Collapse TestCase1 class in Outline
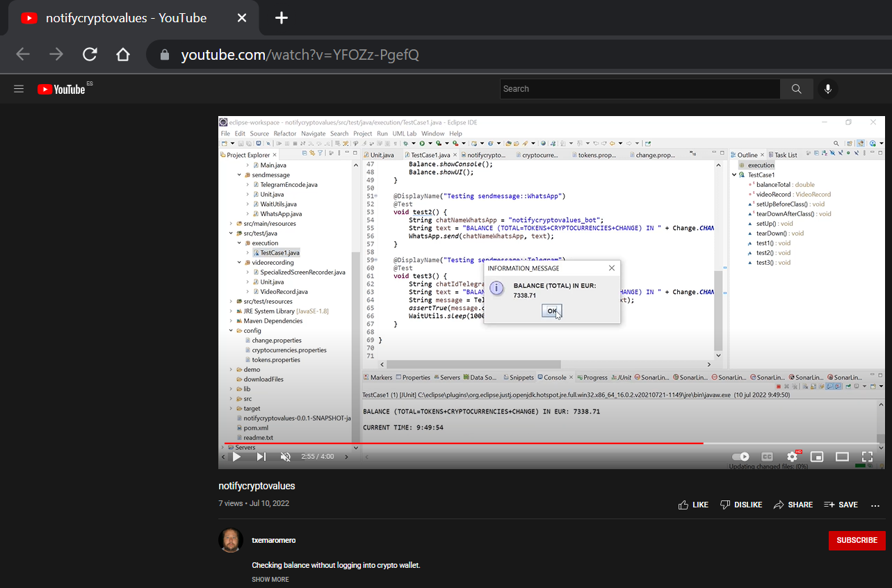The image size is (892, 588). coord(734,175)
